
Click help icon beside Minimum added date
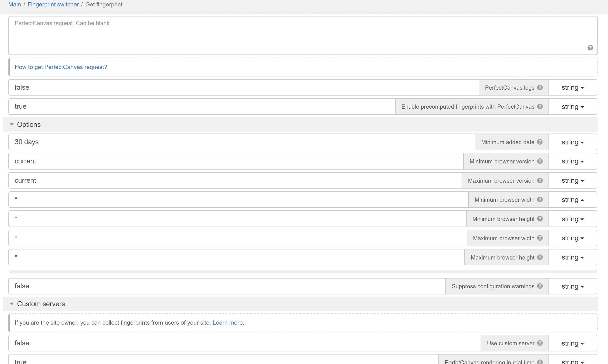pos(540,142)
